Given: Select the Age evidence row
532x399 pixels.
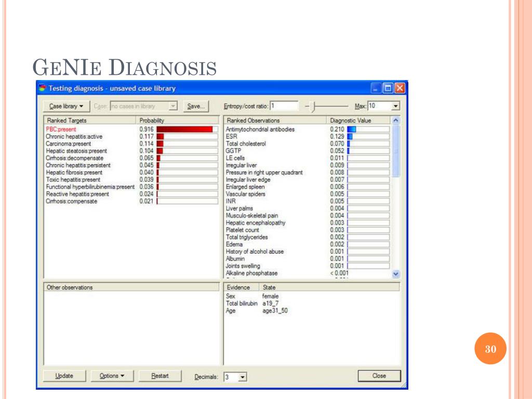Looking at the screenshot, I should pyautogui.click(x=257, y=311).
